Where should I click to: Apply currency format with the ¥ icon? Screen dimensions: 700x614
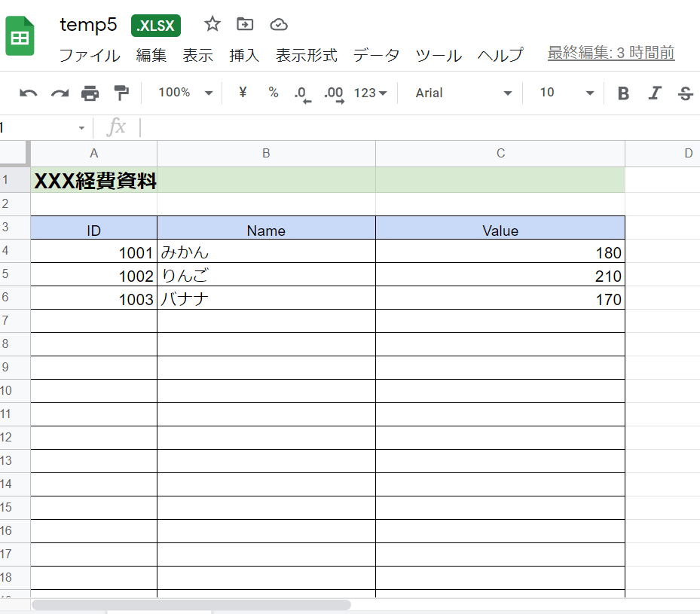241,92
